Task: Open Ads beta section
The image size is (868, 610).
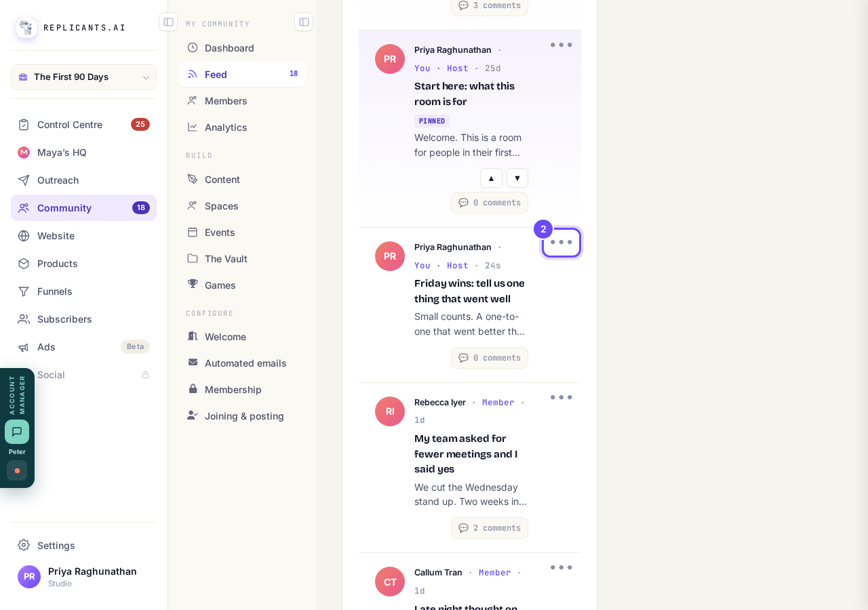Action: point(83,347)
